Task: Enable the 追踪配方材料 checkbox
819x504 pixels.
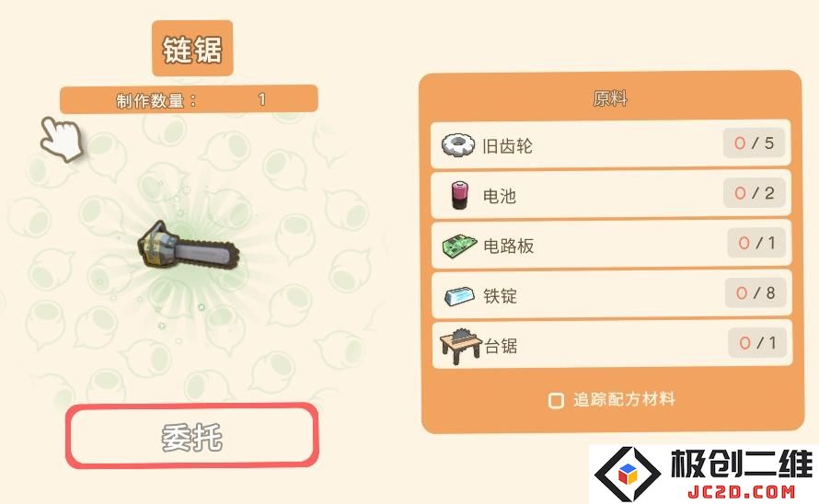Action: pyautogui.click(x=556, y=401)
